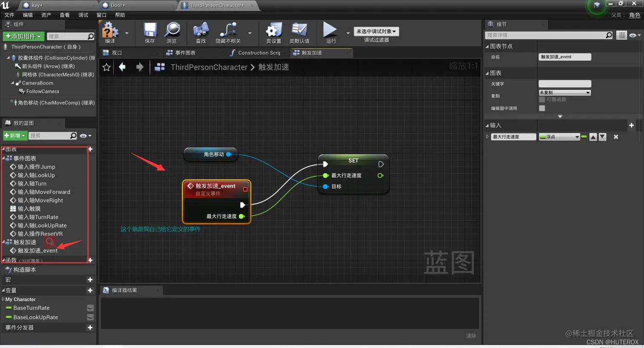Bookmark graph with star icon
This screenshot has height=348, width=644.
106,67
